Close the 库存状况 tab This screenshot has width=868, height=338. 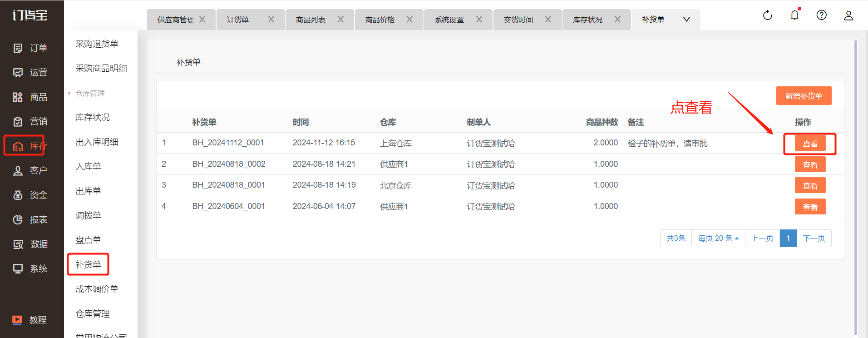click(x=617, y=20)
